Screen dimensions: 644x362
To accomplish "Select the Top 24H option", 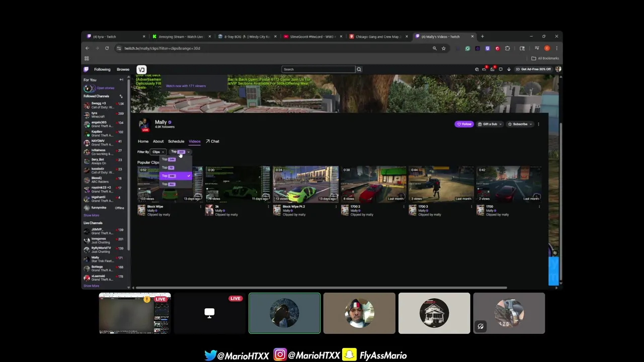I will 176,159.
